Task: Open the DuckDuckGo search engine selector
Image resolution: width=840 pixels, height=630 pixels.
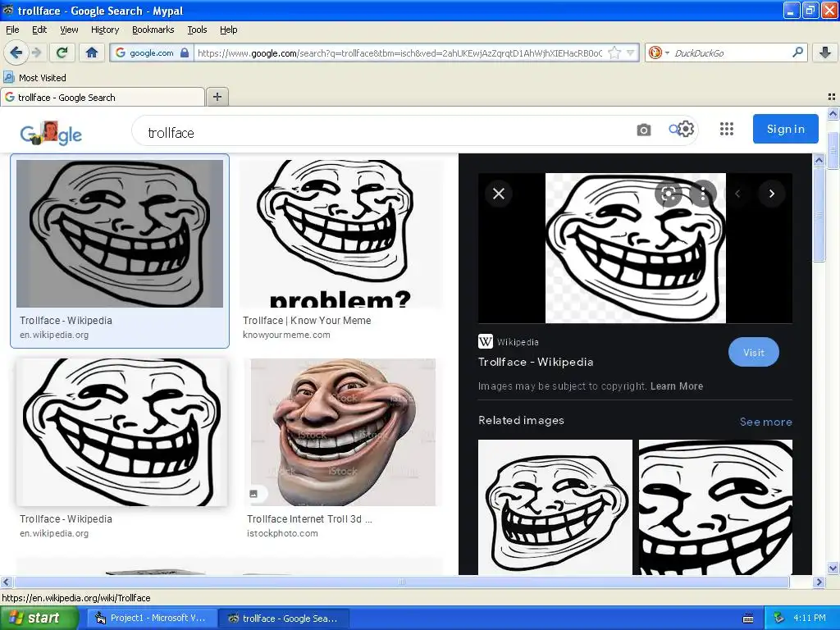Action: 659,52
